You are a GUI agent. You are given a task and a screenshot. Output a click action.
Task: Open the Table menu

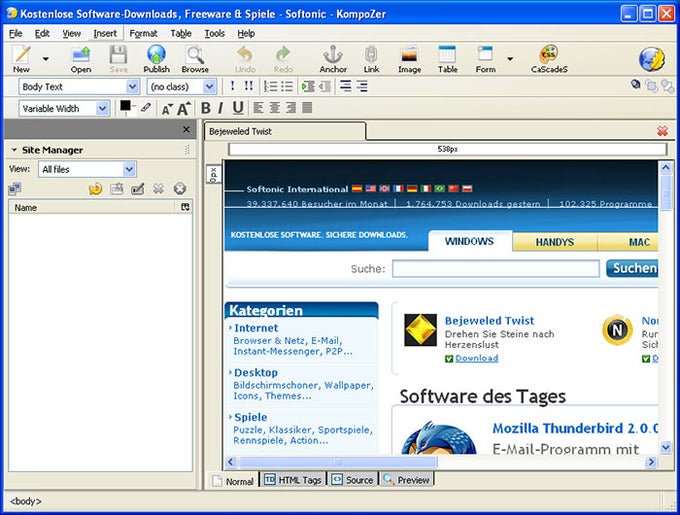coord(181,33)
